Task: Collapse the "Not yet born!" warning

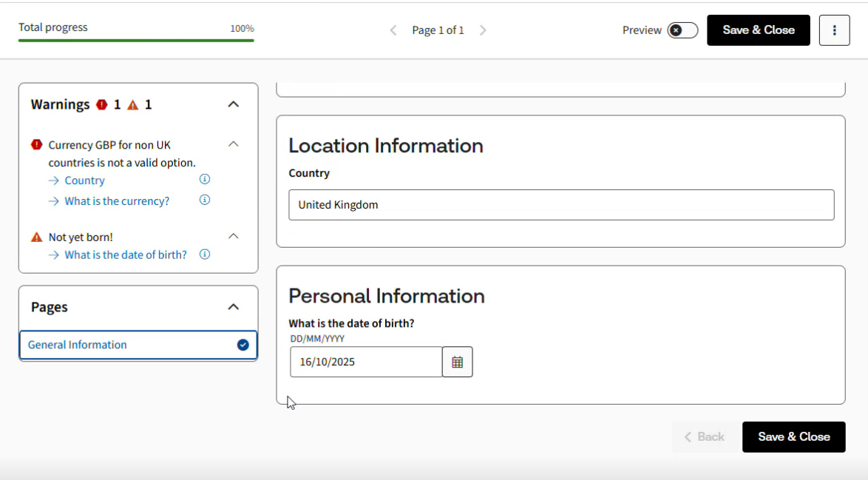Action: [x=233, y=237]
